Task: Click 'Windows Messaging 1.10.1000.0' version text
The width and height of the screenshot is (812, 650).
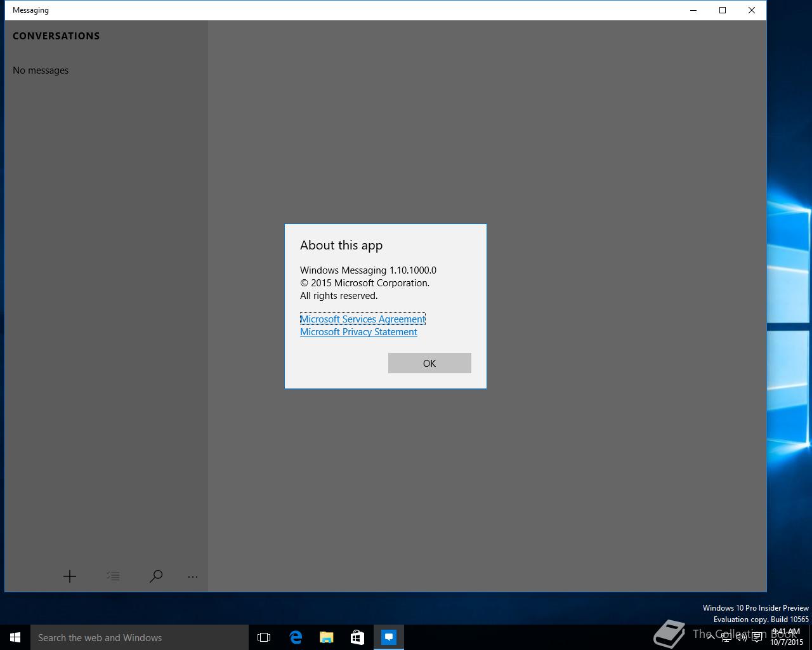Action: click(x=368, y=270)
